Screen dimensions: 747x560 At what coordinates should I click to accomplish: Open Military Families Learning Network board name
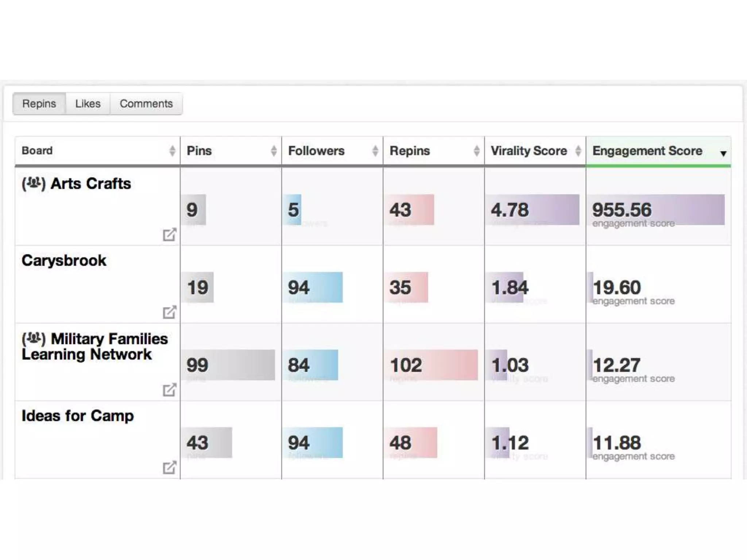[95, 346]
